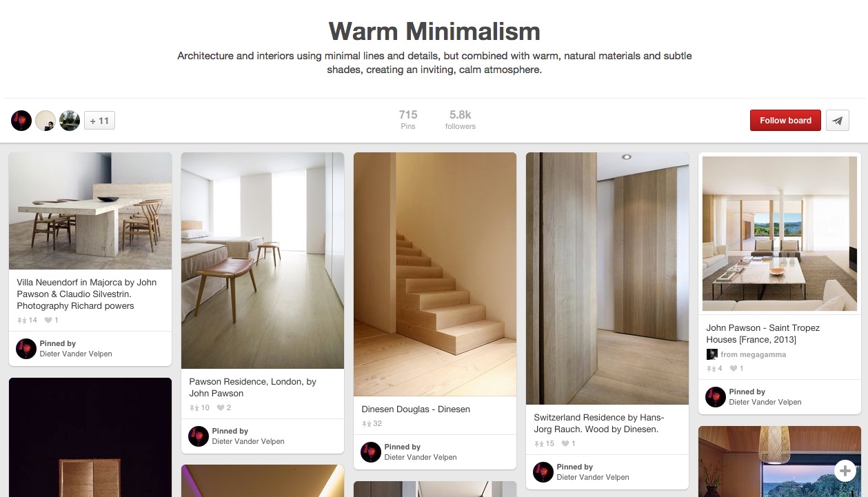Click repin count icon on Dinesen Douglas pin
Screen dimensions: 868x497
click(366, 424)
